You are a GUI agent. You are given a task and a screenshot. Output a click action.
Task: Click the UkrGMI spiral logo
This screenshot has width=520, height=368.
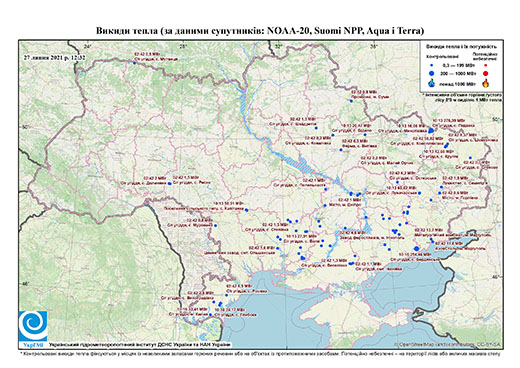click(x=33, y=326)
